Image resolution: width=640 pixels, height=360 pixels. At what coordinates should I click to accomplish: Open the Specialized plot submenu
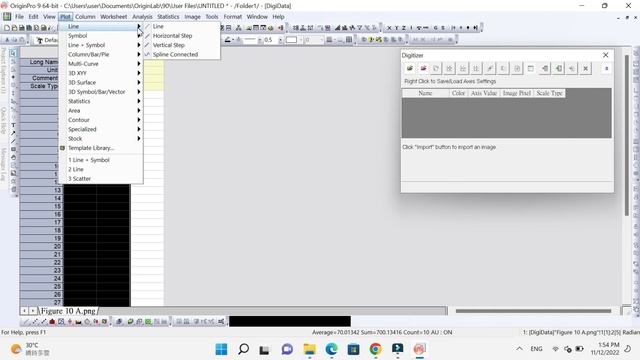[x=101, y=129]
